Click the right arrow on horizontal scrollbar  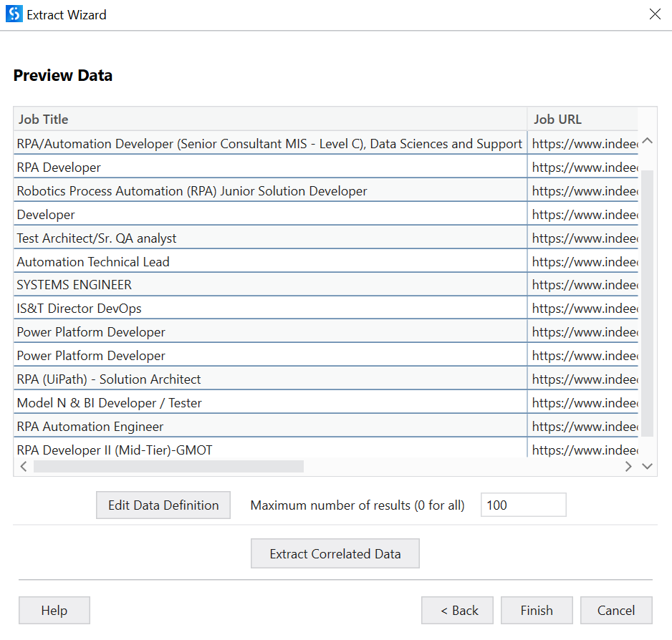tap(628, 466)
